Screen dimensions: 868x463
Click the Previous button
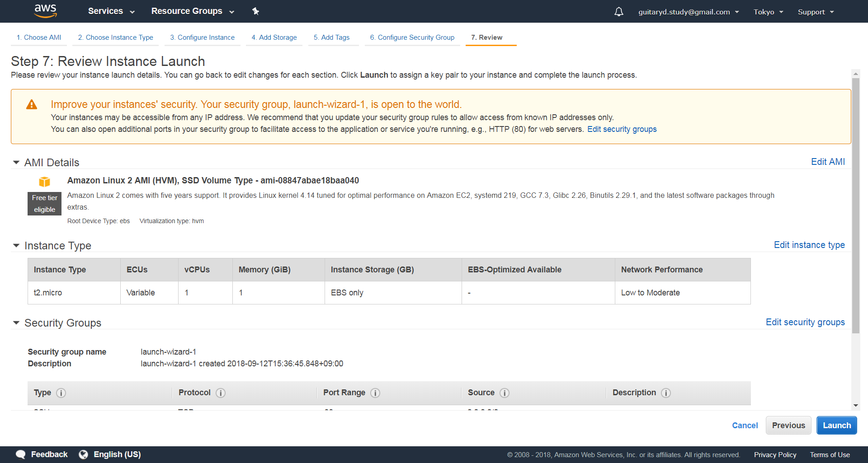pos(788,426)
